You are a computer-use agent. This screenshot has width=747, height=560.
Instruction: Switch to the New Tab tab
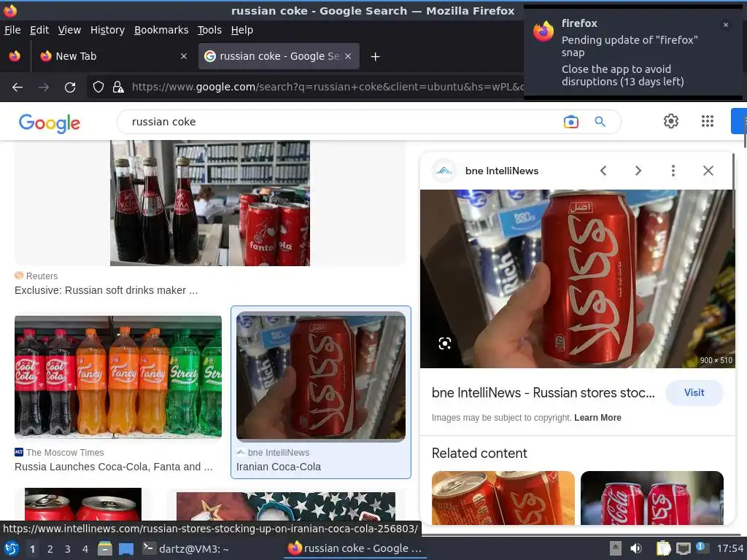(115, 56)
